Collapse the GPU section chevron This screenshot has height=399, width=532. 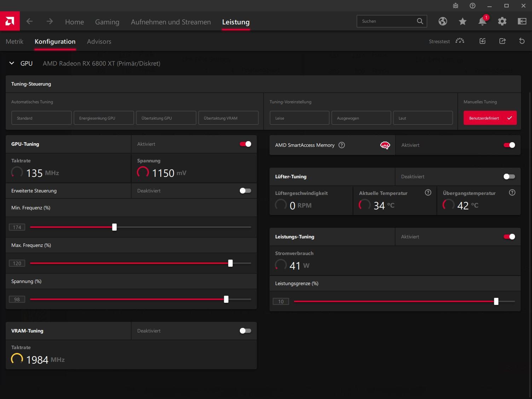click(x=12, y=63)
